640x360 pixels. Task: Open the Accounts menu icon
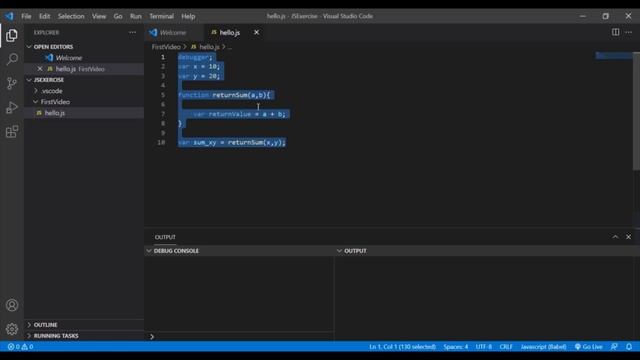(x=12, y=305)
